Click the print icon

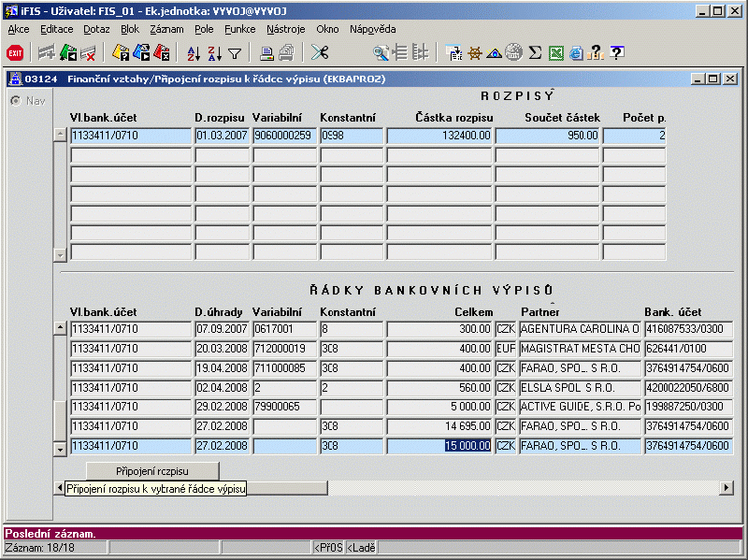[266, 53]
